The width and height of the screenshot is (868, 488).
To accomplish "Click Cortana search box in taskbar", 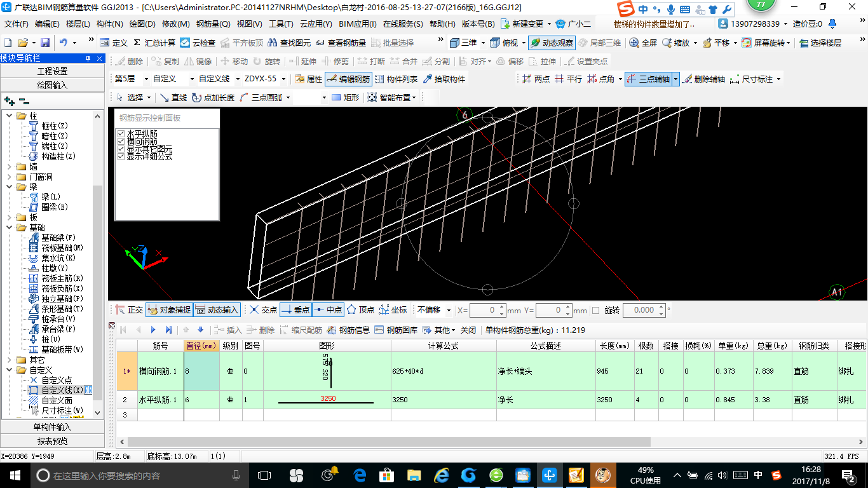I will [x=139, y=475].
